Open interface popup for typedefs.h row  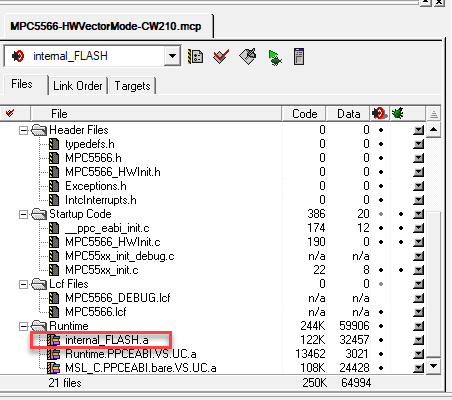click(x=418, y=144)
